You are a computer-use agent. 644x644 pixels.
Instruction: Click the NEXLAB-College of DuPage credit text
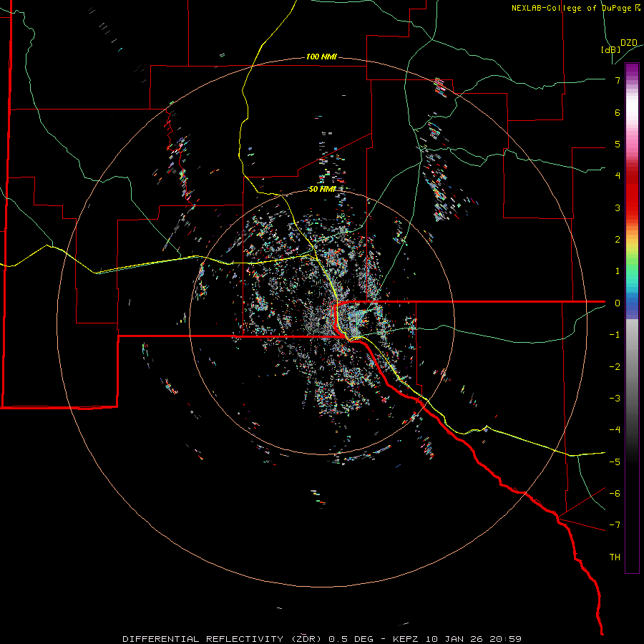pos(576,8)
